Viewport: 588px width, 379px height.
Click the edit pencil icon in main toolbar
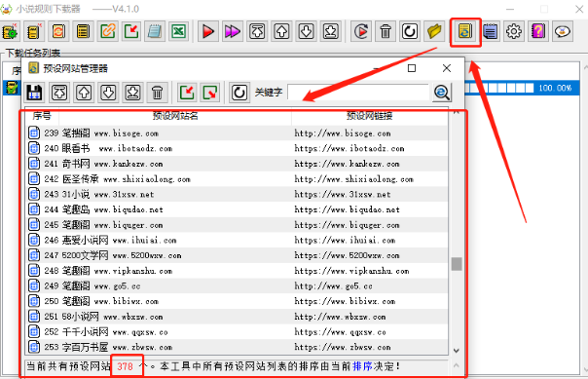[x=108, y=31]
